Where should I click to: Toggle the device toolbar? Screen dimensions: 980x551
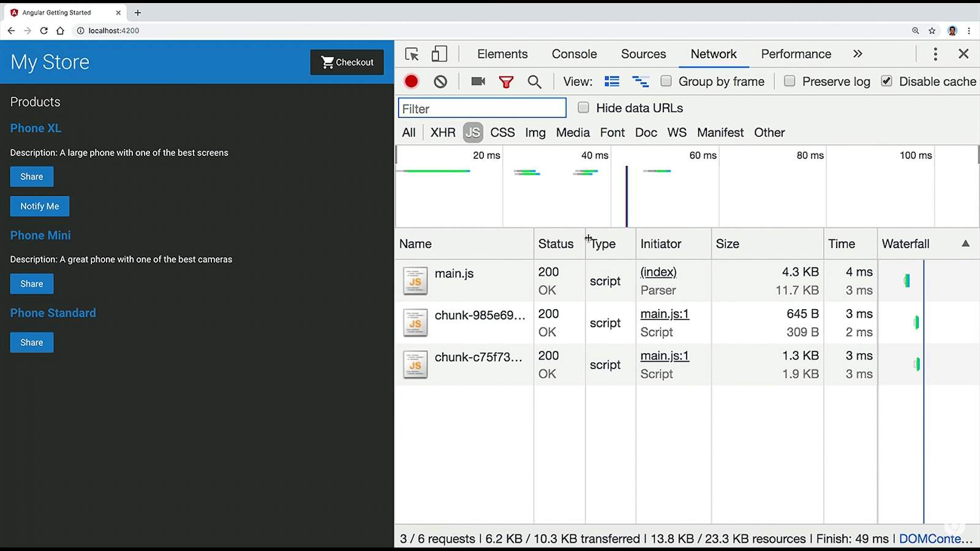[439, 54]
